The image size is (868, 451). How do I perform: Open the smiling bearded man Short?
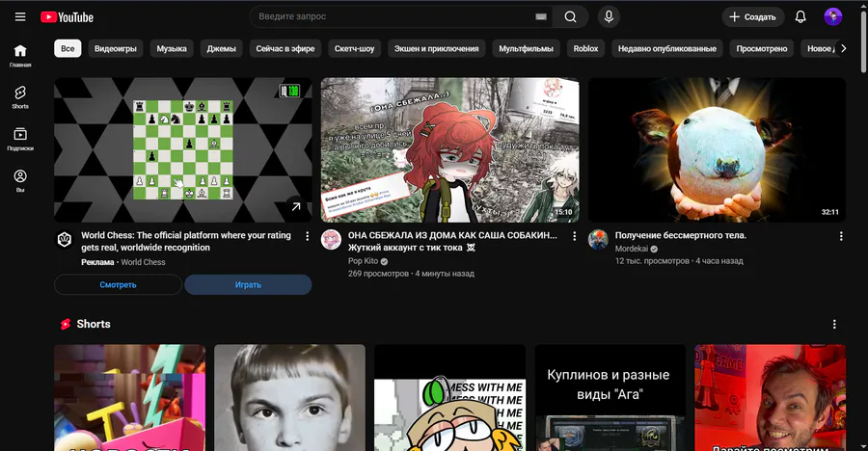(x=770, y=398)
